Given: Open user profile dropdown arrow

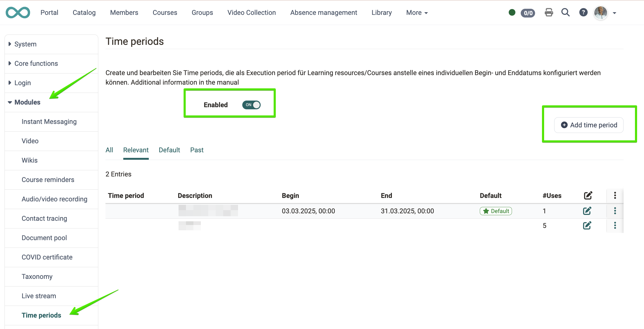Looking at the screenshot, I should click(x=614, y=13).
